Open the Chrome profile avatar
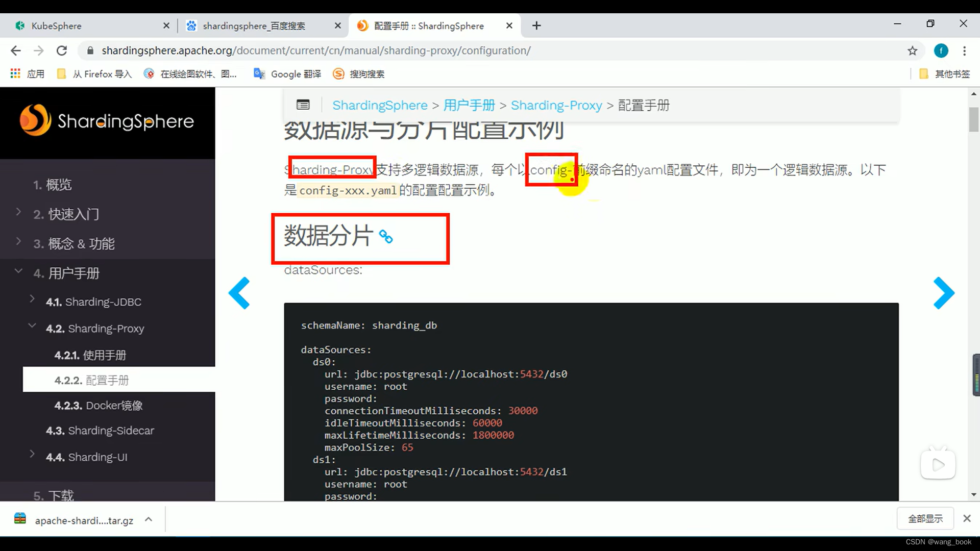 click(x=941, y=51)
